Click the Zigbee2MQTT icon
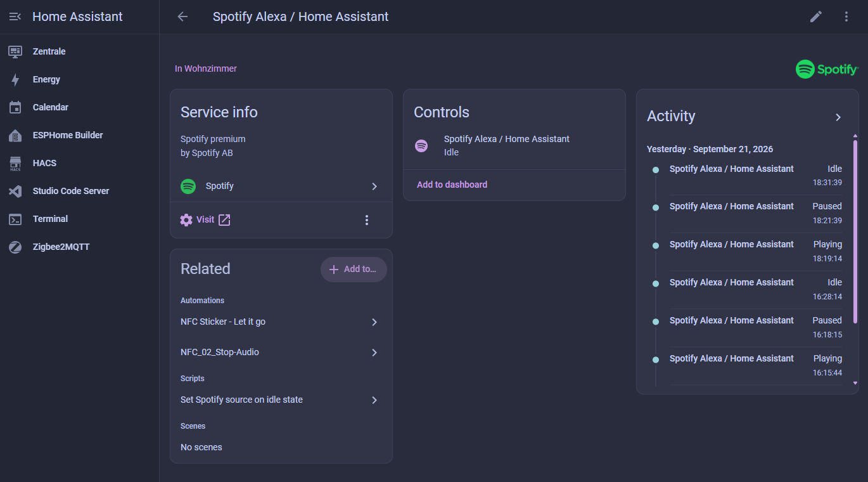 [x=15, y=247]
